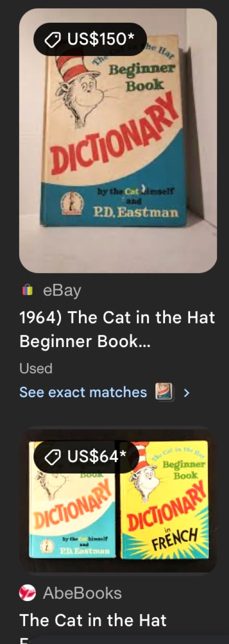Expand exact matches with the right chevron
The width and height of the screenshot is (229, 644).
pyautogui.click(x=187, y=393)
